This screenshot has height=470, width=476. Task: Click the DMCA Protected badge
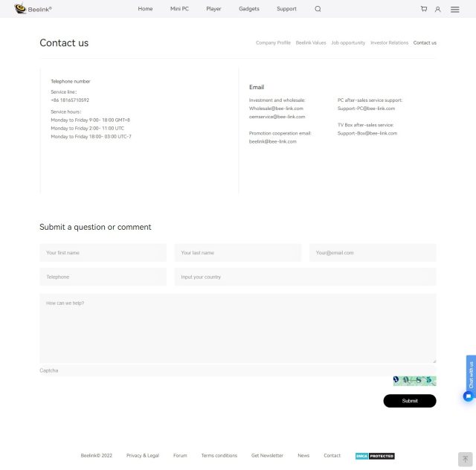(375, 456)
